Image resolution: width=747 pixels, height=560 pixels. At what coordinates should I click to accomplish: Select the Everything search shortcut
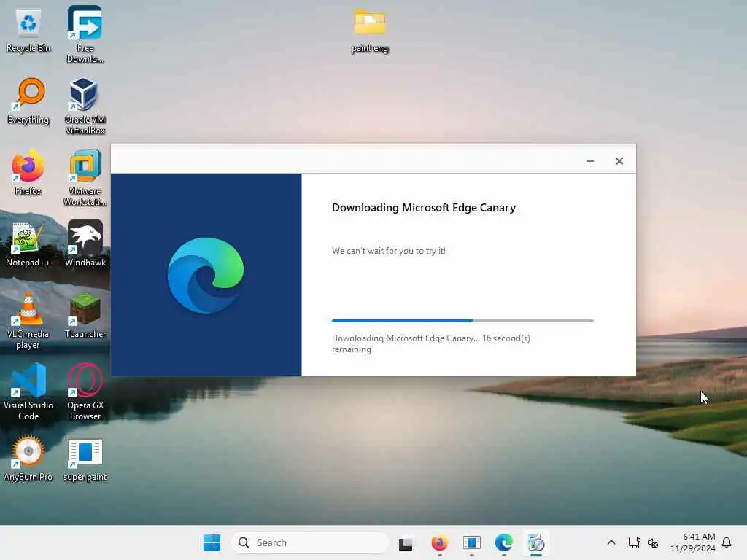click(x=28, y=101)
